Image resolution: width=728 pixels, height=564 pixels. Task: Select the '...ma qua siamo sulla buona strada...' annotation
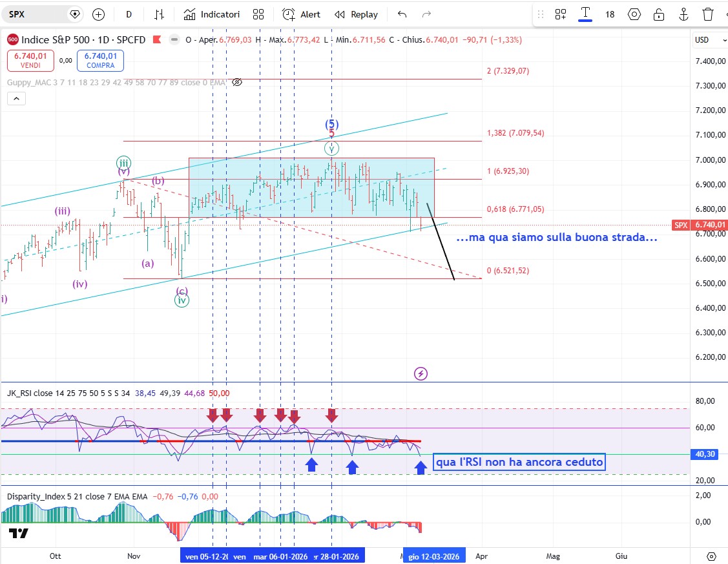[x=557, y=237]
